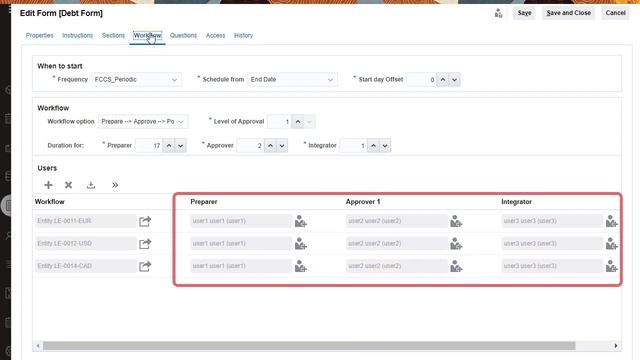Click the Approver 1 field in the LE-0012-USD row
This screenshot has height=360, width=640.
coord(397,243)
